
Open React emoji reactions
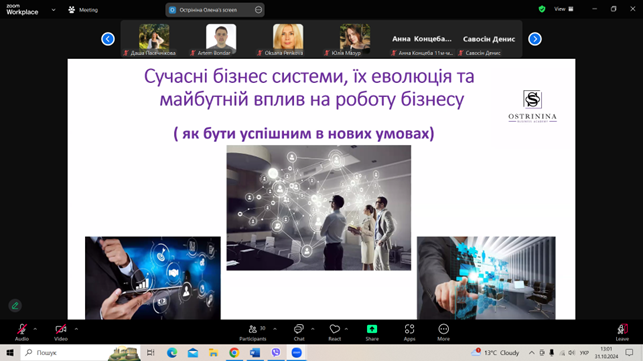coord(335,332)
